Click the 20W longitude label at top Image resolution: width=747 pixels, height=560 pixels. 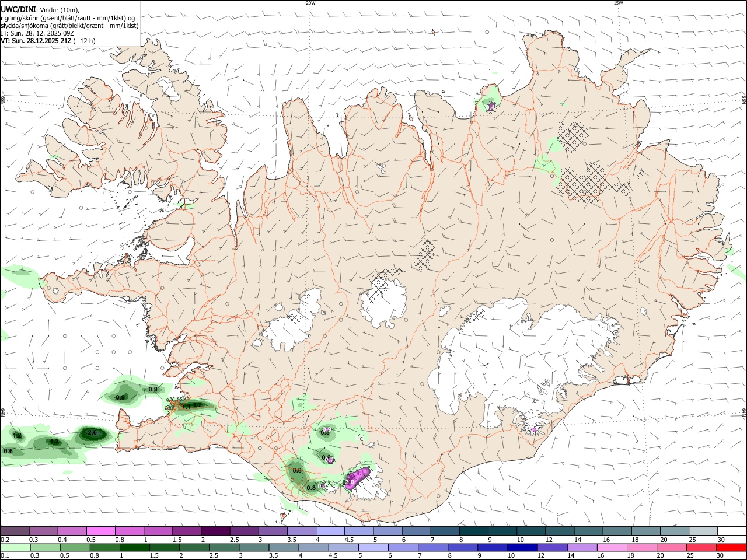(x=310, y=3)
